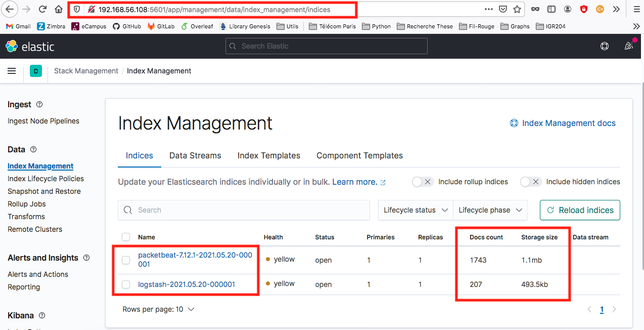
Task: Go back with the browser back arrow
Action: (10, 9)
